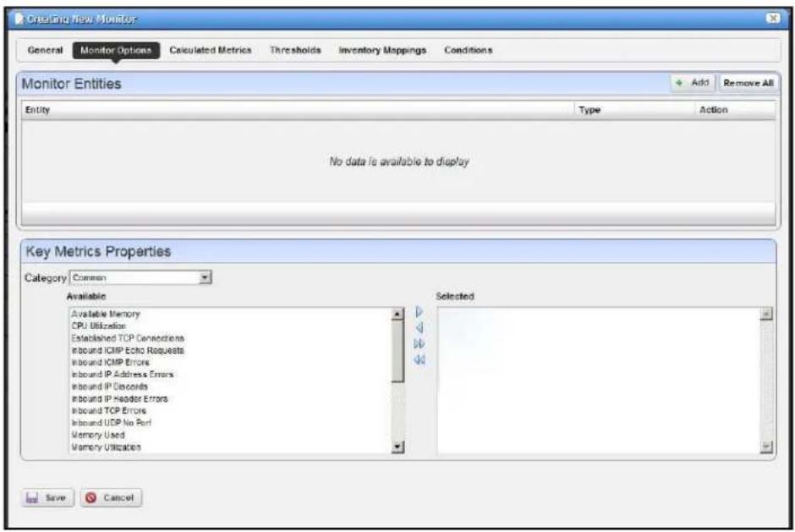
Task: Remove all metrics with double left arrow
Action: click(419, 360)
